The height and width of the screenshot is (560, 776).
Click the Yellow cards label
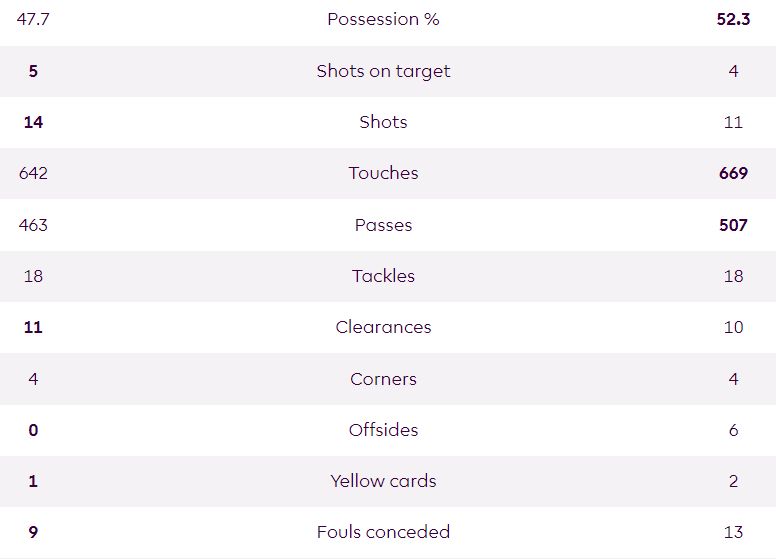coord(383,481)
